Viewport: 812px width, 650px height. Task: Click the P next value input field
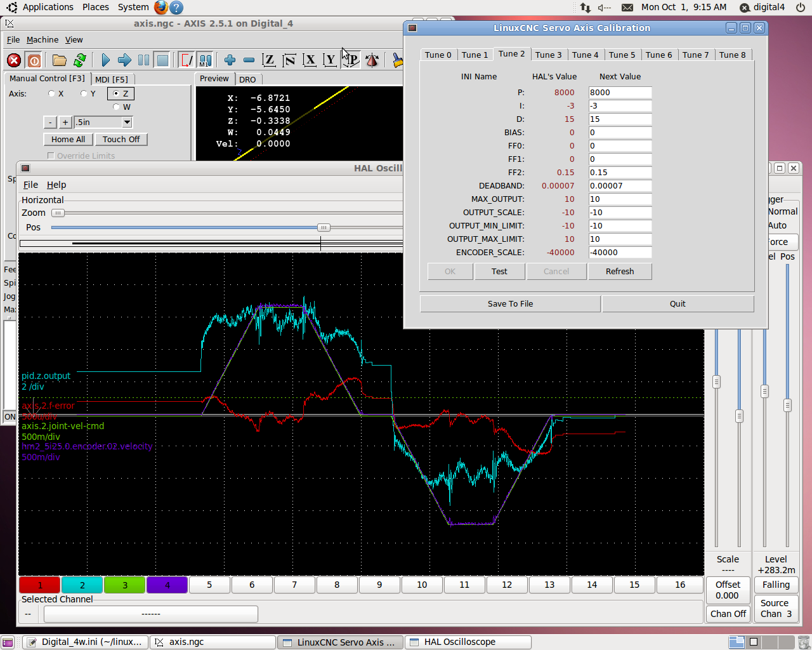(620, 92)
